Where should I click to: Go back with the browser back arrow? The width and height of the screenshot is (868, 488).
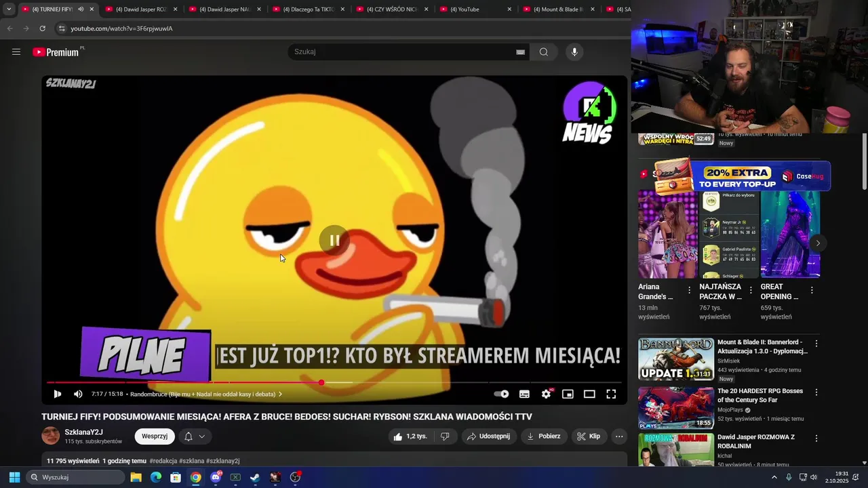pos(9,28)
